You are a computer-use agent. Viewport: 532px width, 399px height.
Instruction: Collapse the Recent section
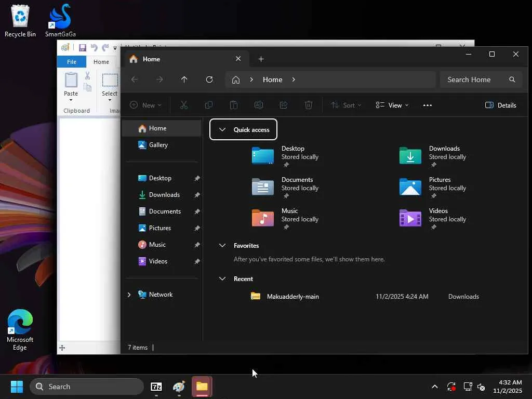222,278
